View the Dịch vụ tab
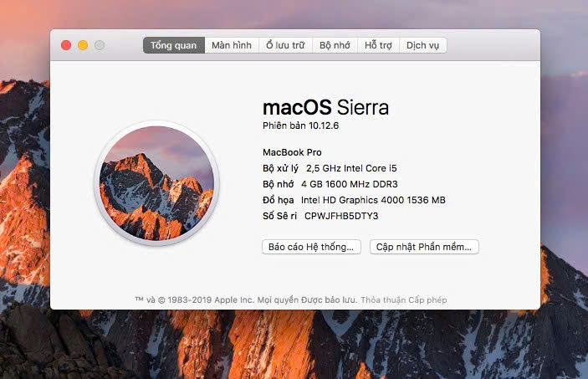Image resolution: width=588 pixels, height=379 pixels. (422, 45)
